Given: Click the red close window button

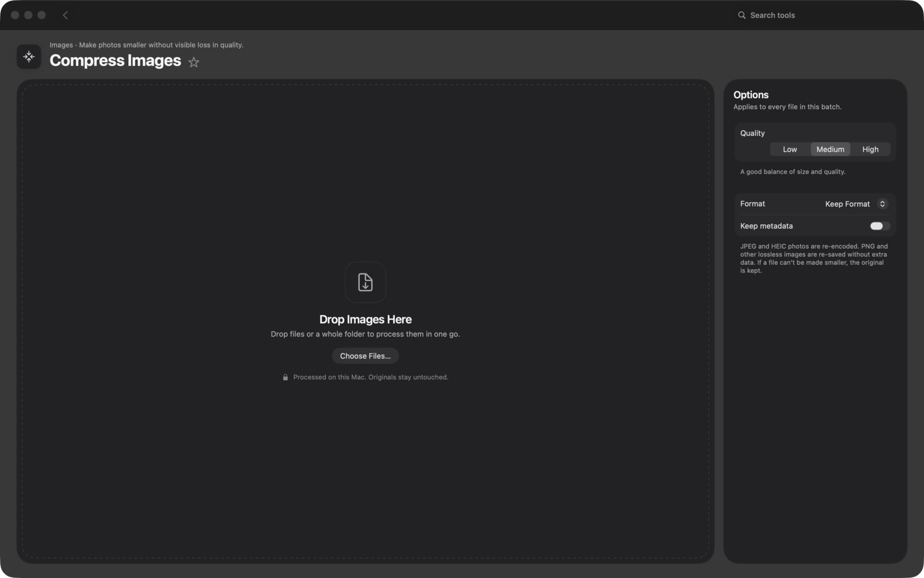Looking at the screenshot, I should (x=15, y=15).
